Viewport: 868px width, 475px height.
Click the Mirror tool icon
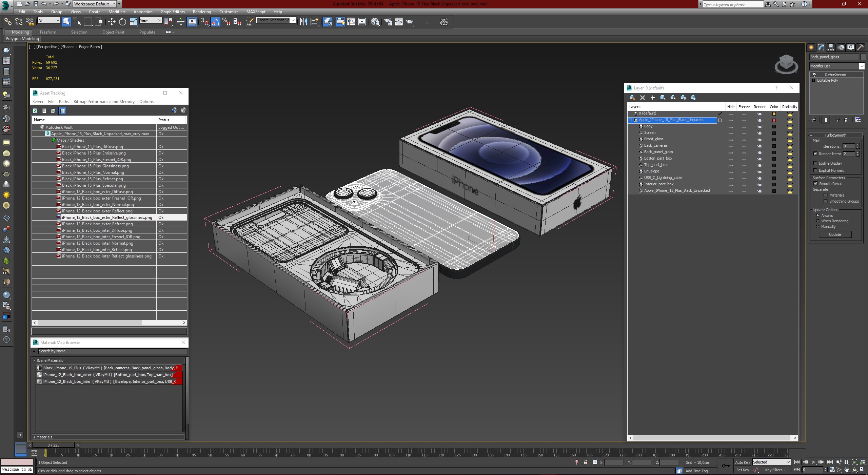point(303,22)
